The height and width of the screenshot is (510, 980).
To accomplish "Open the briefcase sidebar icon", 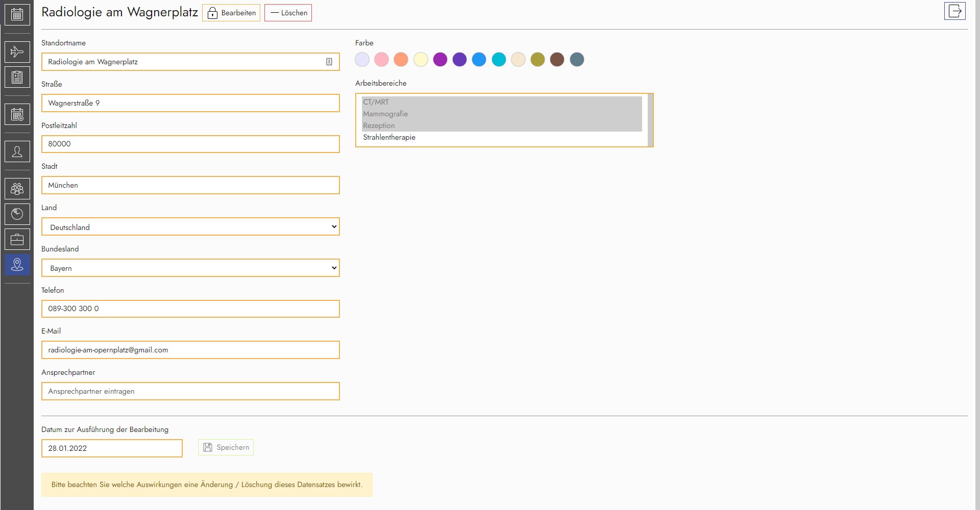I will point(17,240).
